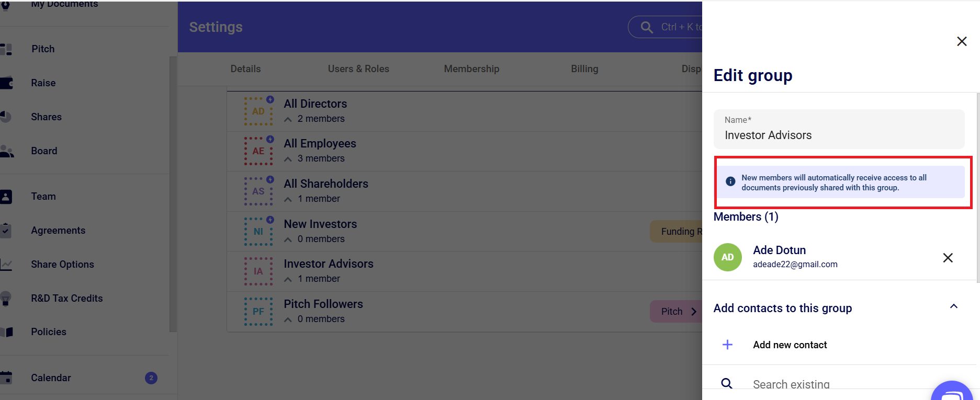Collapse All Employees members chevron

click(288, 159)
